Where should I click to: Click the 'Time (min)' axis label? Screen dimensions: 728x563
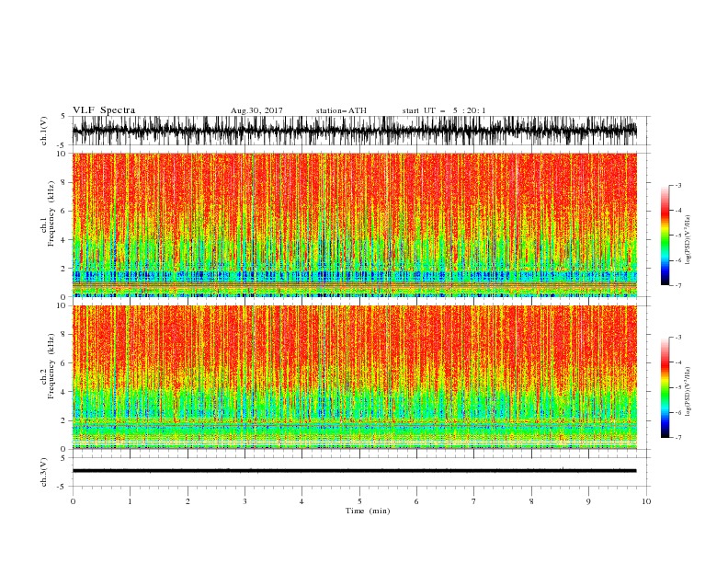coord(368,511)
